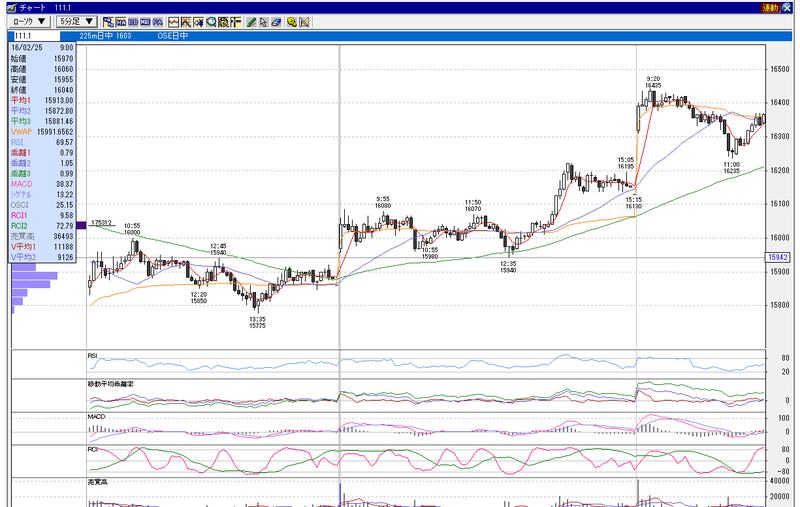Click the 225m日中 1603 label

click(105, 36)
